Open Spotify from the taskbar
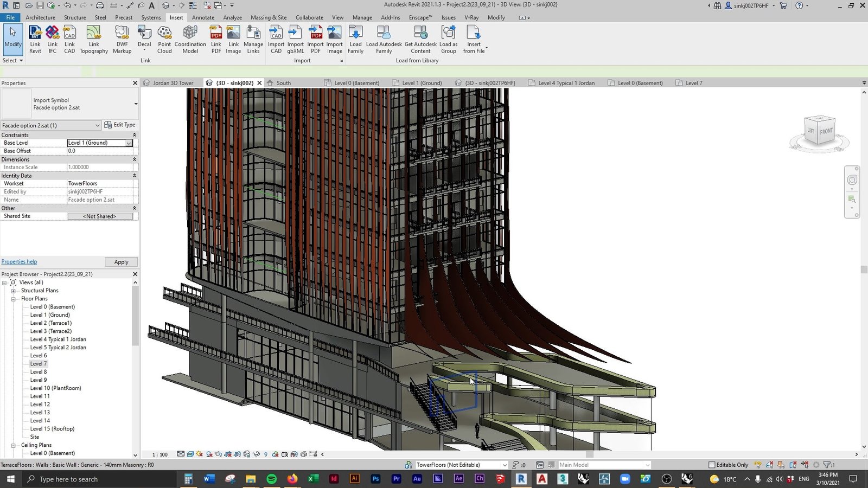This screenshot has height=488, width=868. pyautogui.click(x=271, y=479)
